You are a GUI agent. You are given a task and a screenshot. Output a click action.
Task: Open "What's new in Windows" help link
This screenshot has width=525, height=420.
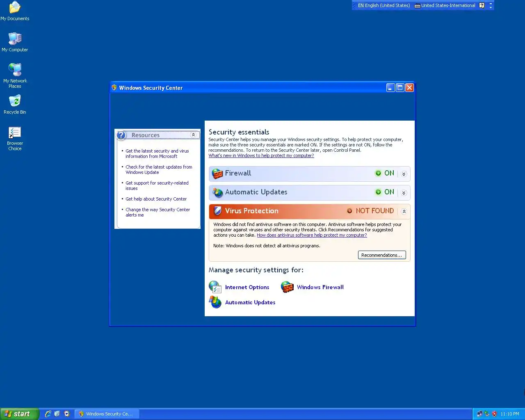tap(261, 155)
